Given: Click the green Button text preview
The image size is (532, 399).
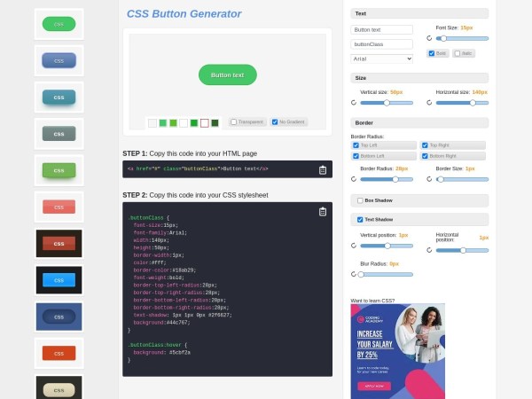Looking at the screenshot, I should [227, 74].
